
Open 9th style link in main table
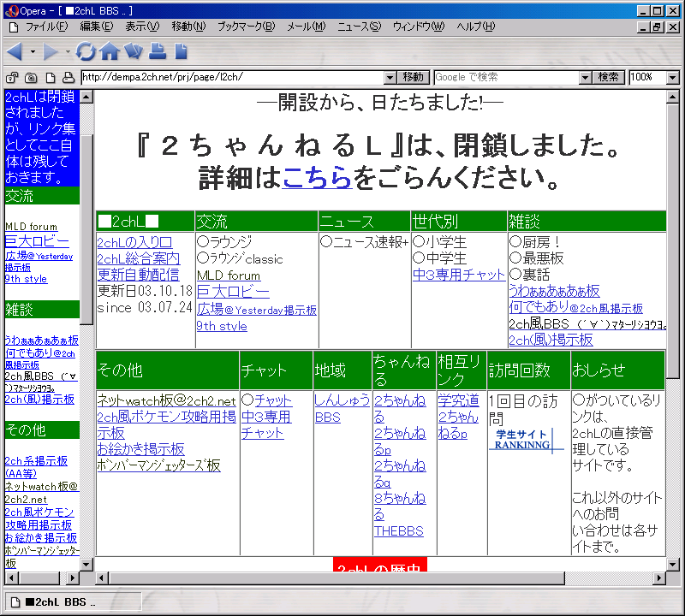tap(222, 326)
